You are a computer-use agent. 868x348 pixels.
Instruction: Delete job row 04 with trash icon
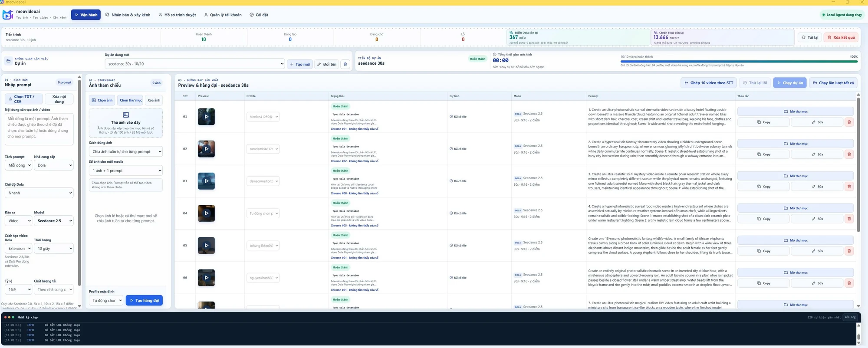click(x=849, y=219)
